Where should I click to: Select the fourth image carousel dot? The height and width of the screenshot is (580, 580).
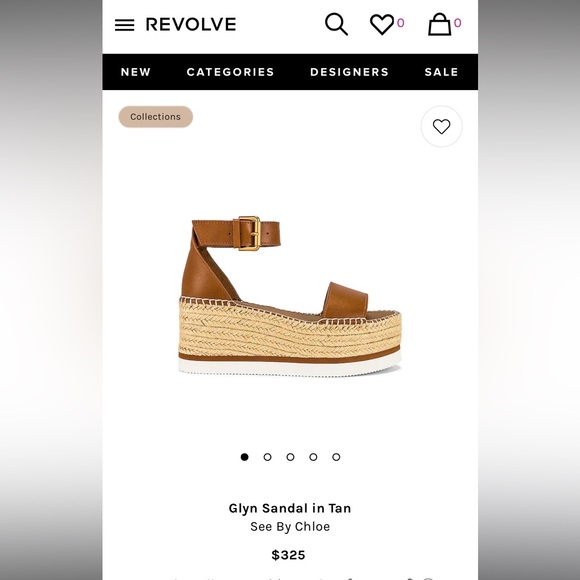pos(313,457)
